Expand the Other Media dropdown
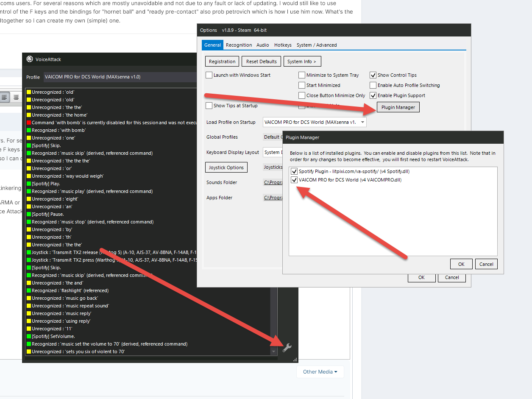The image size is (532, 399). pyautogui.click(x=320, y=372)
